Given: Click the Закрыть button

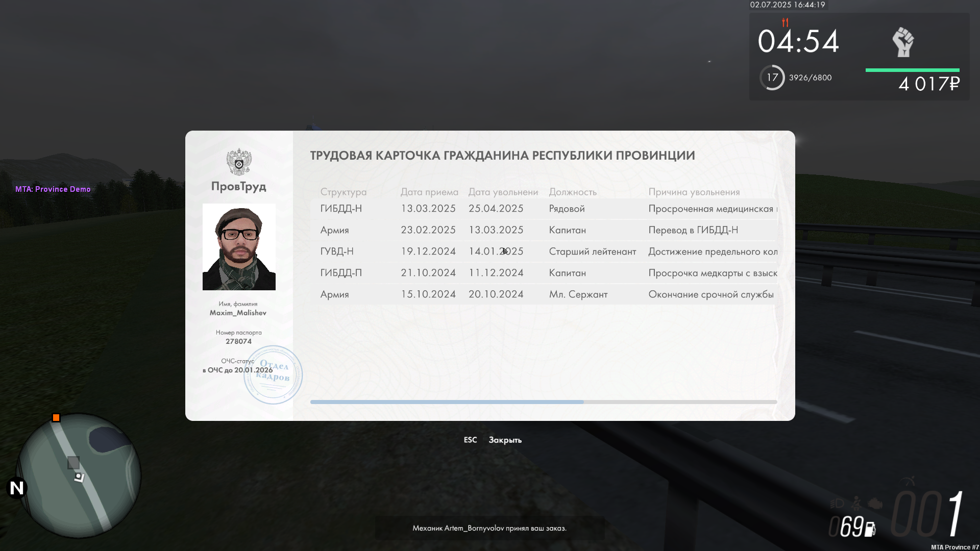Looking at the screenshot, I should [x=505, y=440].
